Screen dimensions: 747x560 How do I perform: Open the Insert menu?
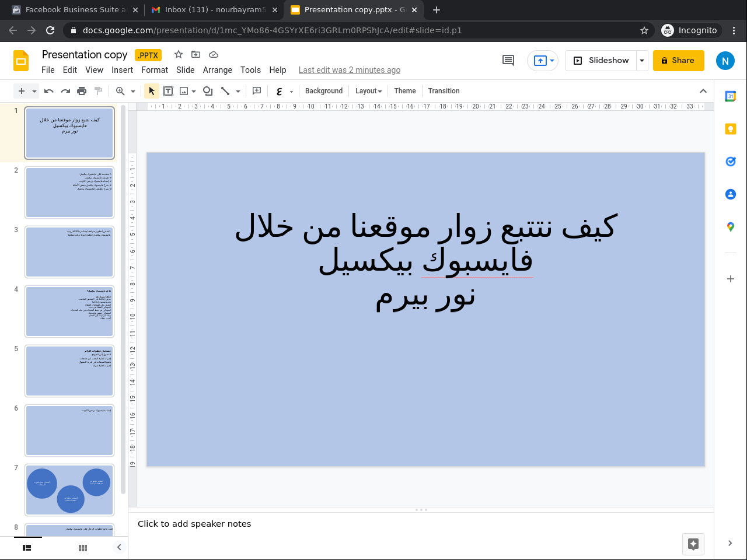pyautogui.click(x=123, y=70)
